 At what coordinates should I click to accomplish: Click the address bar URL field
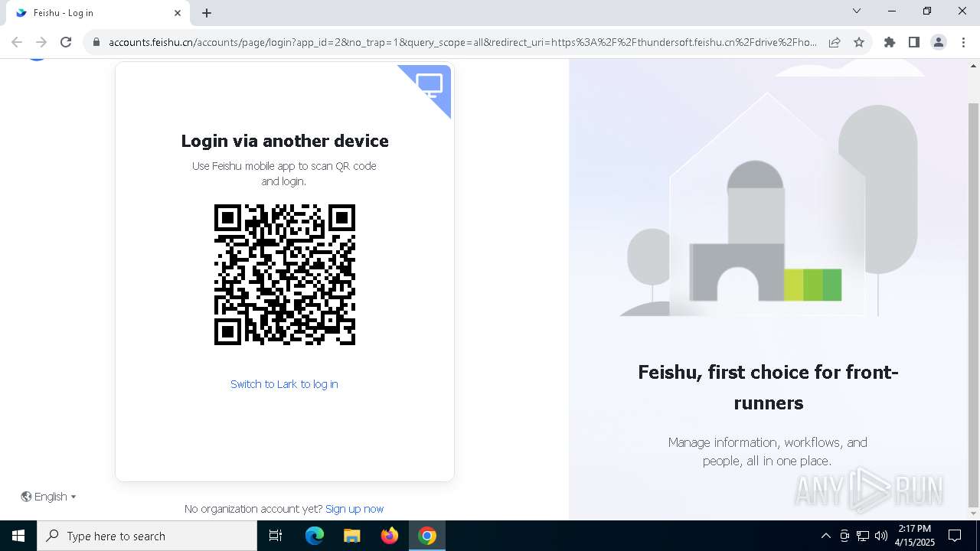[x=462, y=42]
